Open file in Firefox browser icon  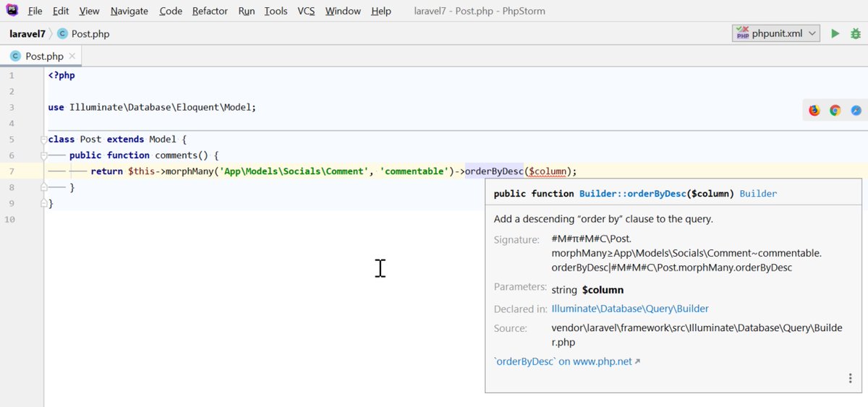pyautogui.click(x=814, y=111)
